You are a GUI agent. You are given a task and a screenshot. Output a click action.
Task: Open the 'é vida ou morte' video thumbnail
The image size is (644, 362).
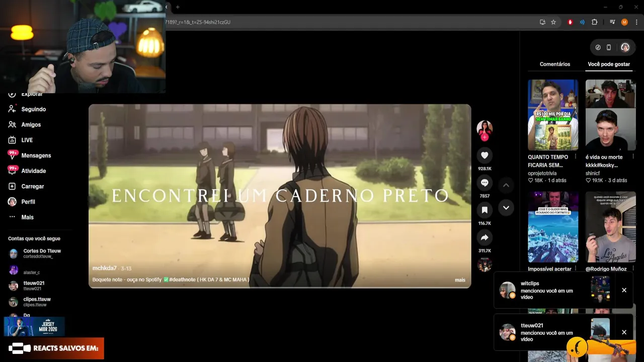pos(610,115)
